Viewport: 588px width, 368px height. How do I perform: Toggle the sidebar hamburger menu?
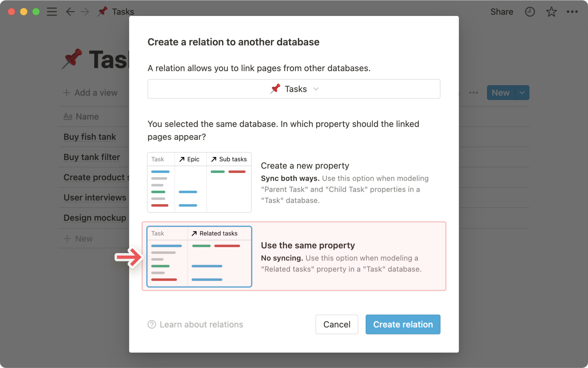pos(52,12)
